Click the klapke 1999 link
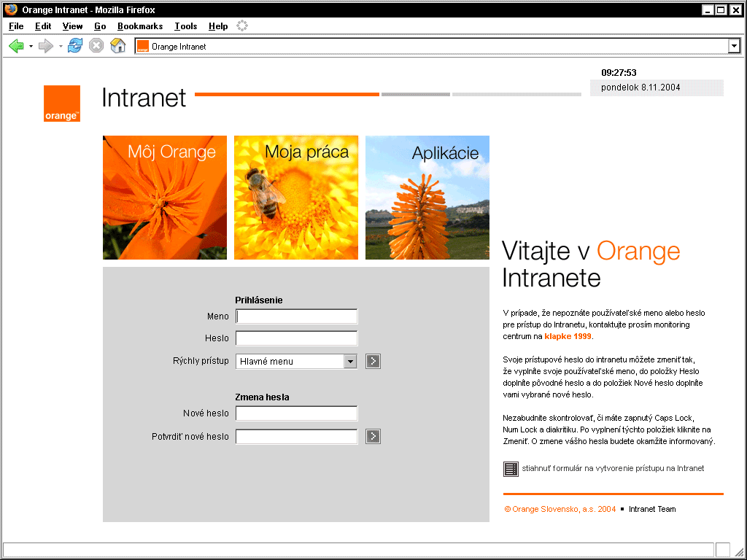 tap(568, 336)
